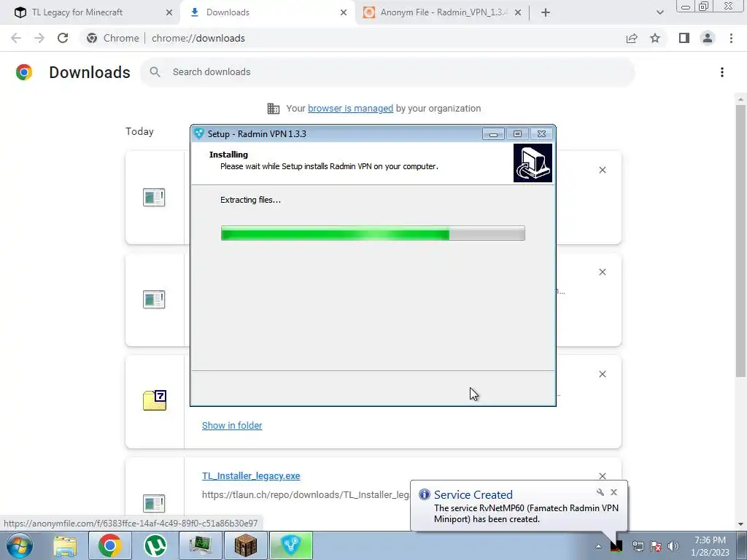Click the TL_Installer_legacy.exe file icon

point(154,503)
